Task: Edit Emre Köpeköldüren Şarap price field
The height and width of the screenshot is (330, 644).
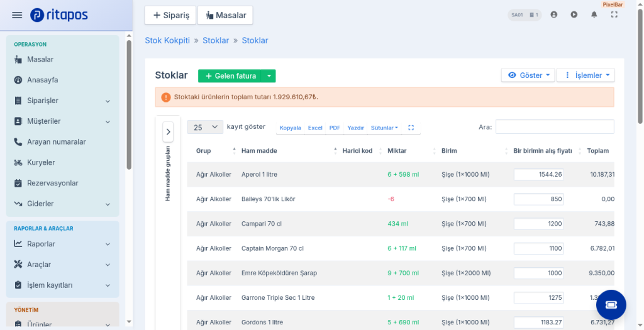Action: tap(539, 273)
